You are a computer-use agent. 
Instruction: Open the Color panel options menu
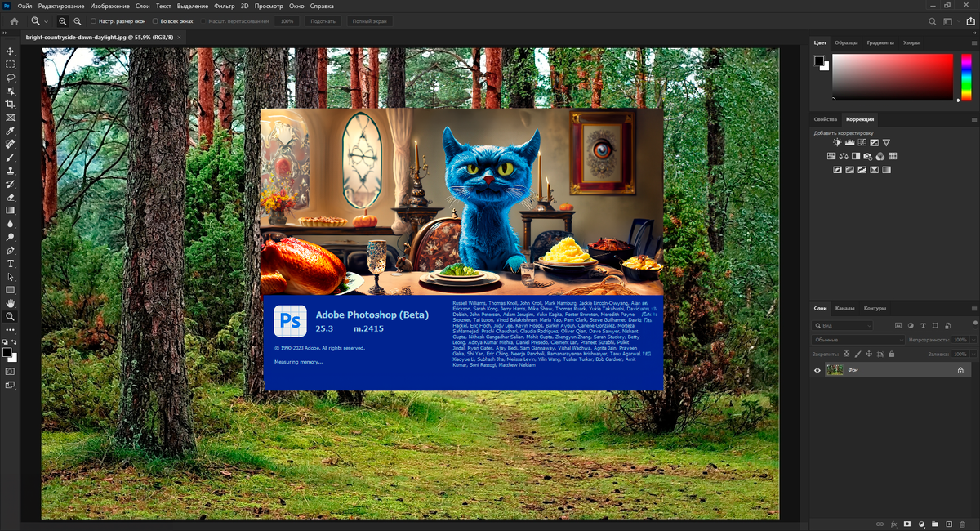click(x=973, y=42)
